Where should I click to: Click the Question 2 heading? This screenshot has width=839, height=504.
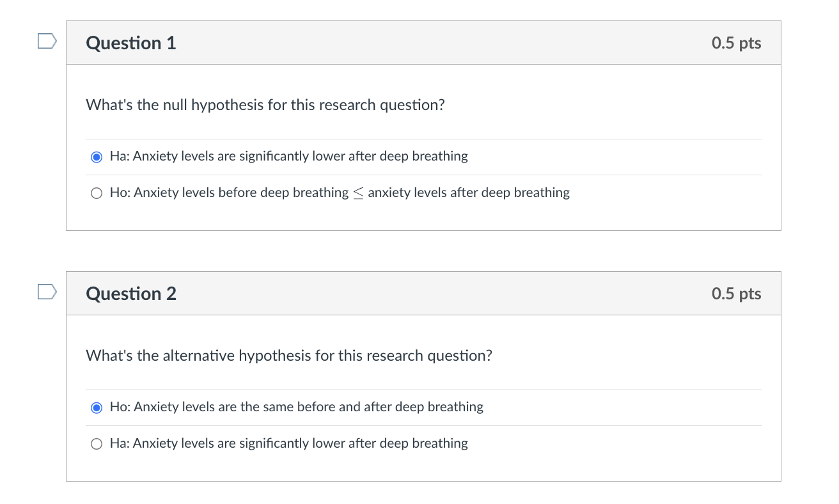131,294
